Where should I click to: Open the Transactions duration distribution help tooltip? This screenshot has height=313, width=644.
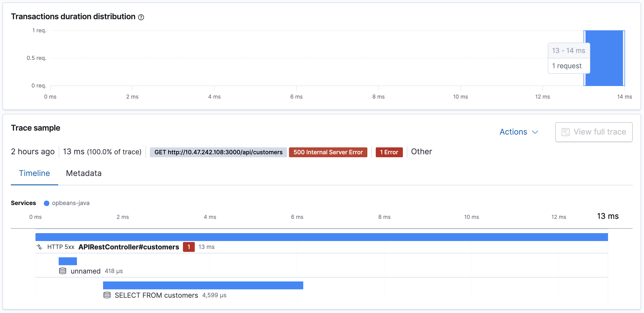tap(141, 17)
